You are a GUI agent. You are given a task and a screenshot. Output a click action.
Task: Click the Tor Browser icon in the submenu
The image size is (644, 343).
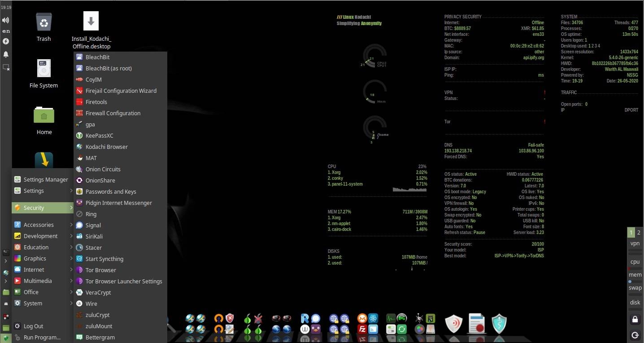tap(79, 270)
